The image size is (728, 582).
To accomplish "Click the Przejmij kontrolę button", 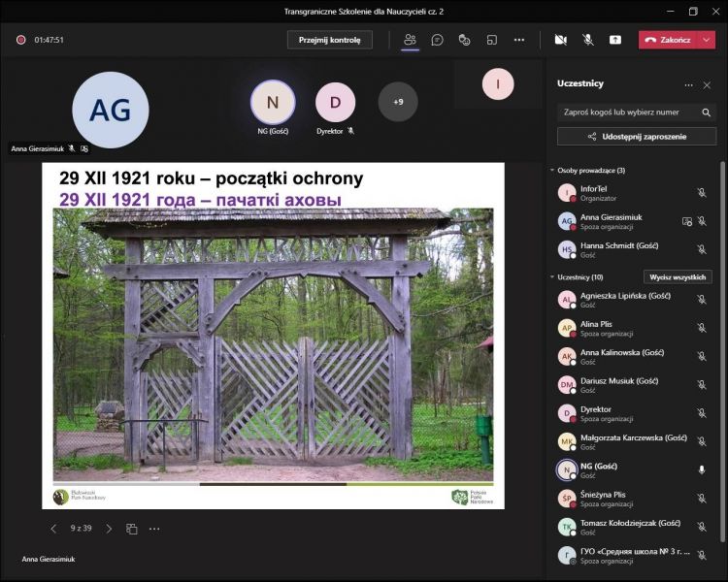I will (x=329, y=40).
